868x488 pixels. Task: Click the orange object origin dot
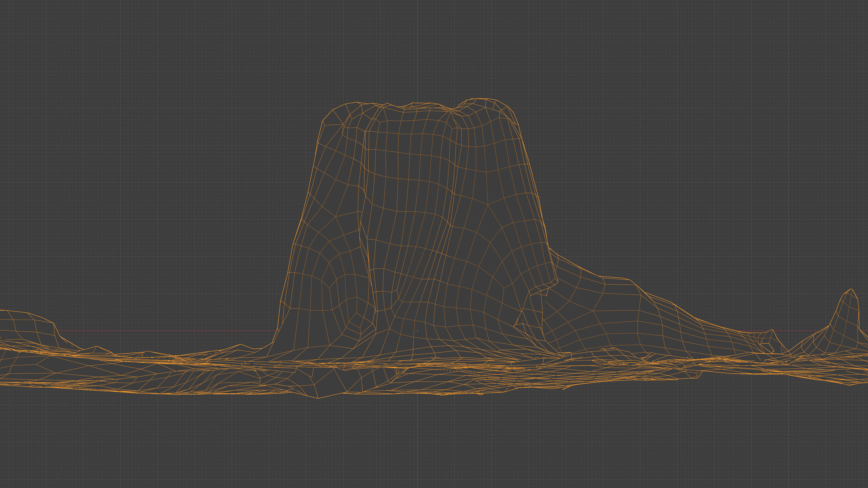[417, 331]
